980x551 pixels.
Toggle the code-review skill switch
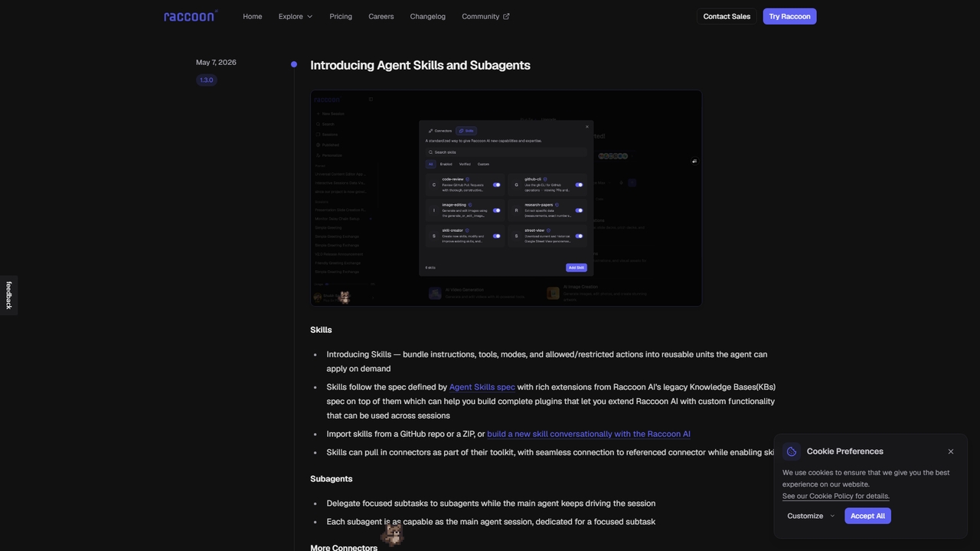(497, 185)
